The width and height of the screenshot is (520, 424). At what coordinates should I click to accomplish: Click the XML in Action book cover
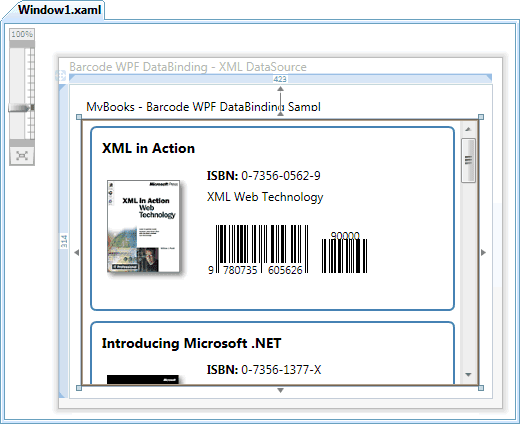point(144,227)
